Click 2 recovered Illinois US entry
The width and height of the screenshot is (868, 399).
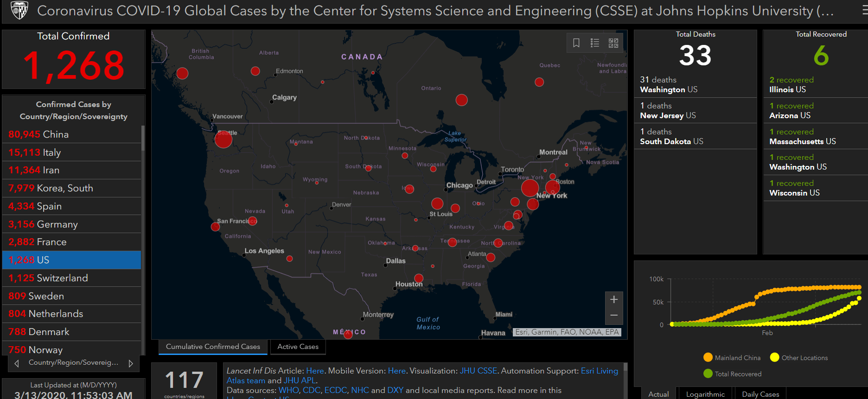[816, 84]
